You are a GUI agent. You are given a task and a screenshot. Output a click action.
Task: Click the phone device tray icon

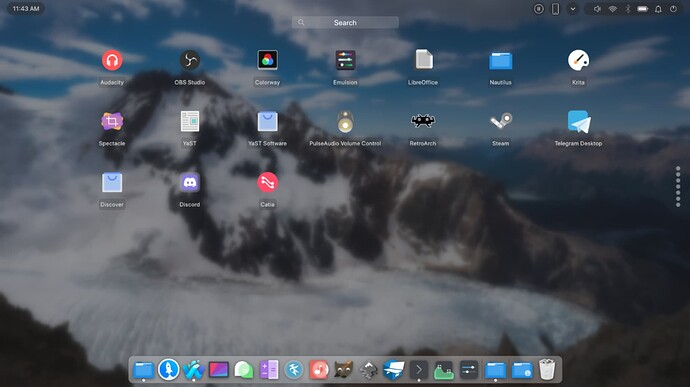pos(555,9)
